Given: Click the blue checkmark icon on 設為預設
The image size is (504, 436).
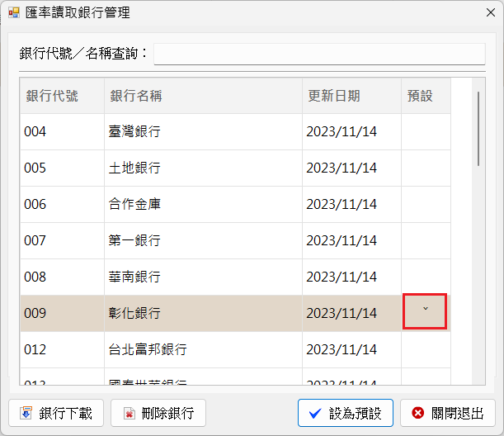Looking at the screenshot, I should coord(315,414).
